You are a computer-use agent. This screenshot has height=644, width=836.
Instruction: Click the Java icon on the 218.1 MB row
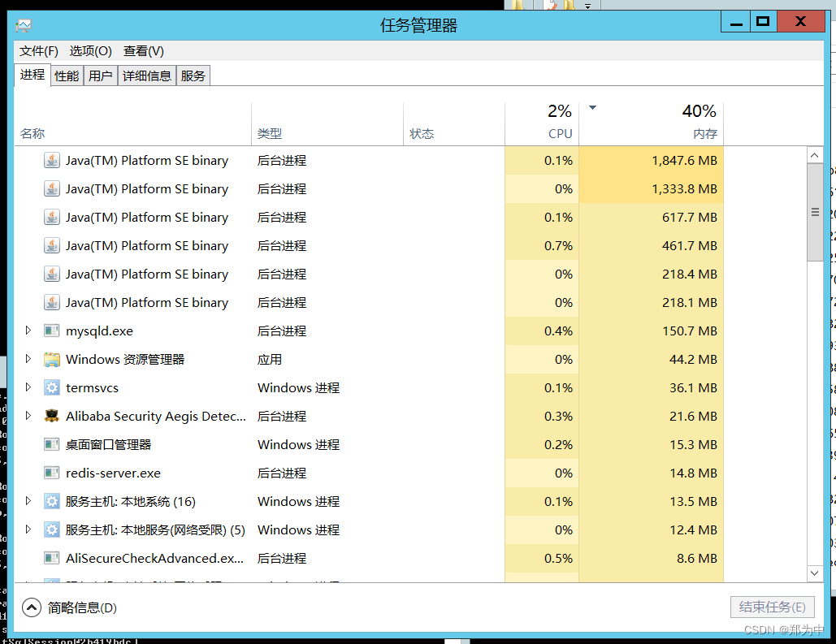point(52,302)
